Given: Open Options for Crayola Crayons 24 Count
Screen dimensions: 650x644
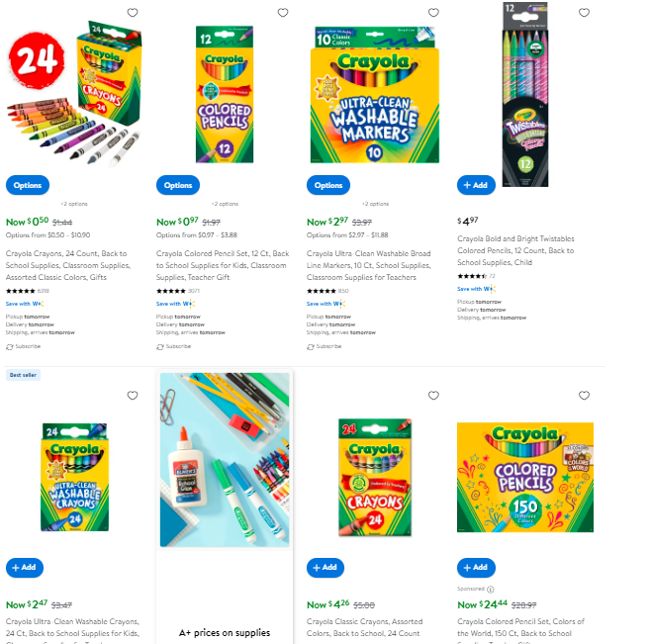Looking at the screenshot, I should tap(28, 185).
